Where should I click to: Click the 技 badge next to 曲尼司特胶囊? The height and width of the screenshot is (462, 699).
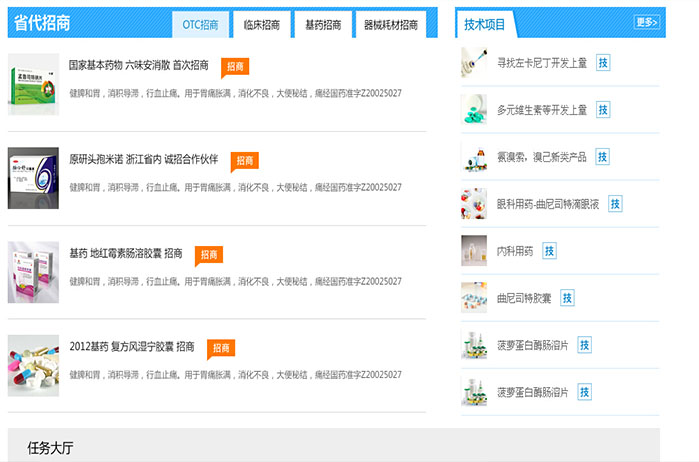(567, 298)
